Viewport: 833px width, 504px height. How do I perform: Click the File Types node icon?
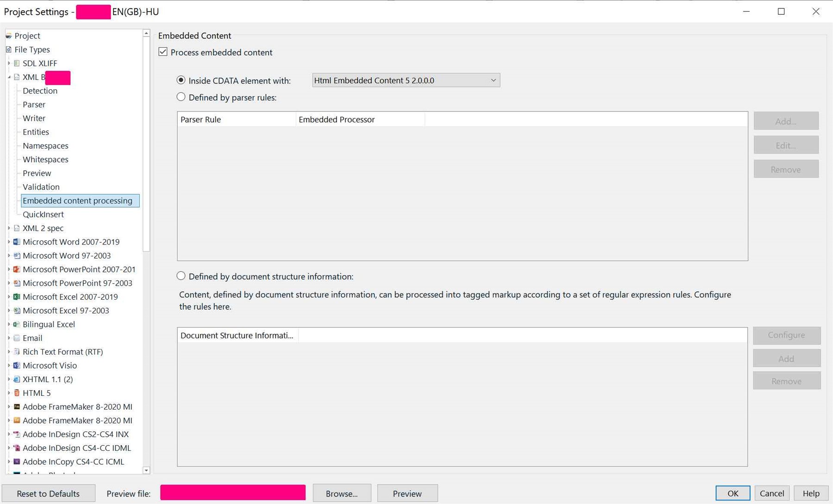click(x=8, y=49)
